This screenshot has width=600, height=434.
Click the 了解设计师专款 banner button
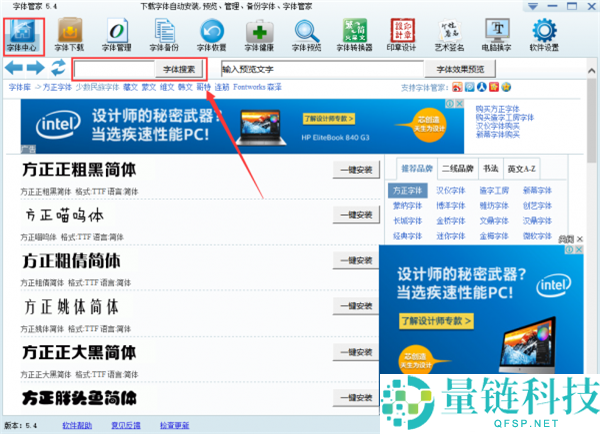pyautogui.click(x=329, y=119)
